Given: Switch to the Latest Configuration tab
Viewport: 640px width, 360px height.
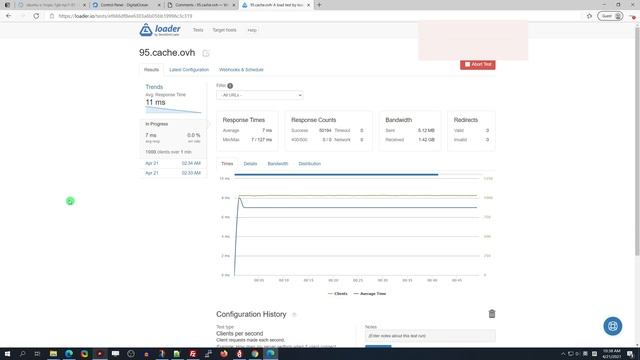Looking at the screenshot, I should tap(189, 70).
